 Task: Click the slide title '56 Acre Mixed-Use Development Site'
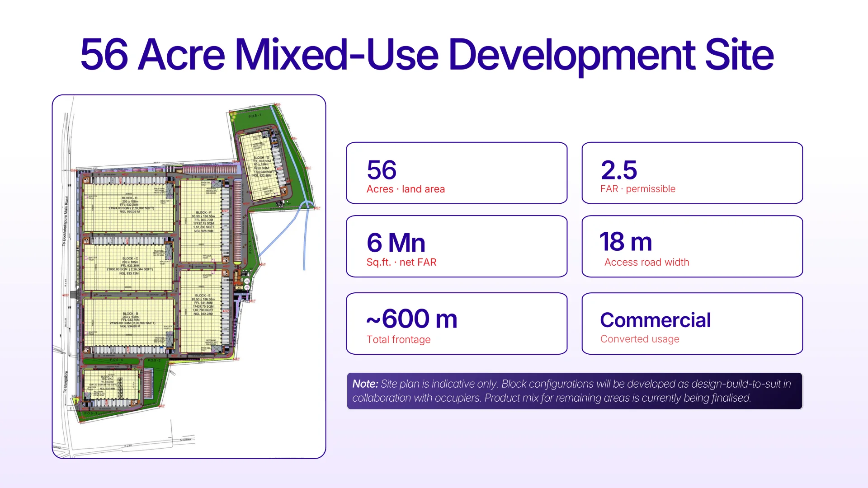tap(427, 55)
